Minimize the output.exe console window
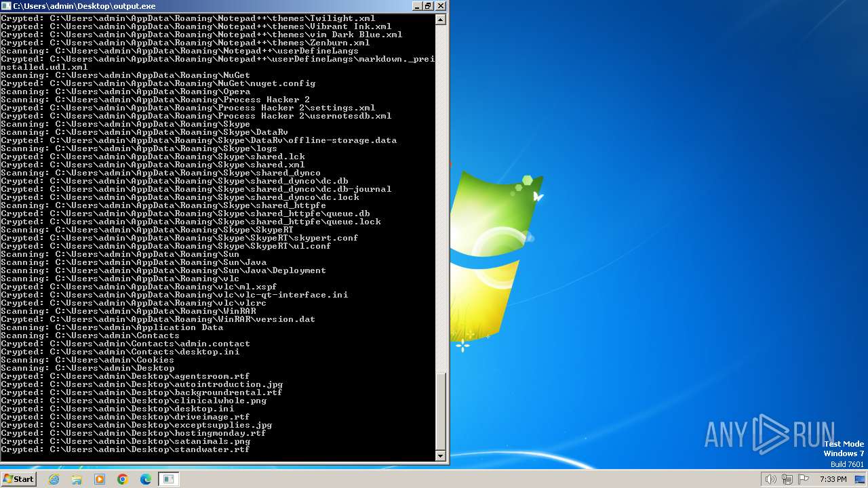 tap(416, 6)
